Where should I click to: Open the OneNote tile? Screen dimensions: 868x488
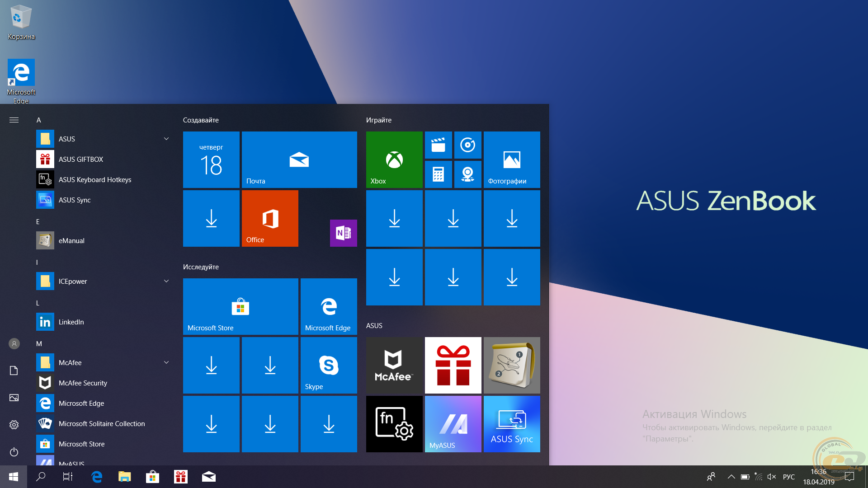click(x=343, y=233)
